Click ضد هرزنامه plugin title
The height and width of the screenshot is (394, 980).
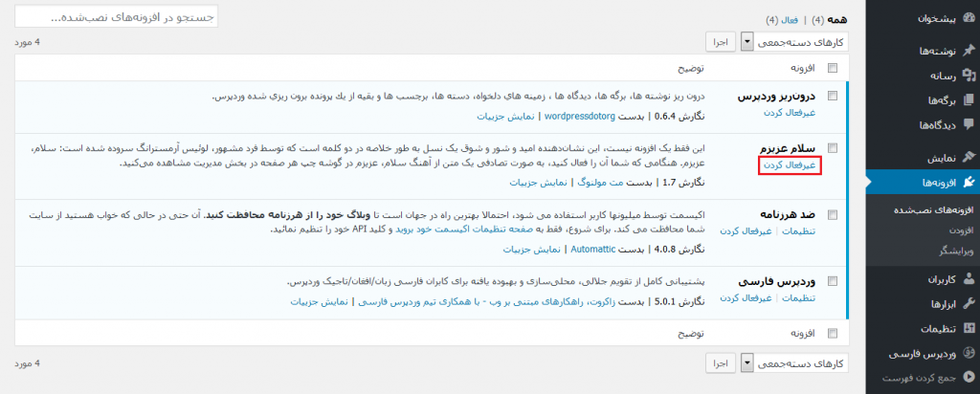point(789,214)
